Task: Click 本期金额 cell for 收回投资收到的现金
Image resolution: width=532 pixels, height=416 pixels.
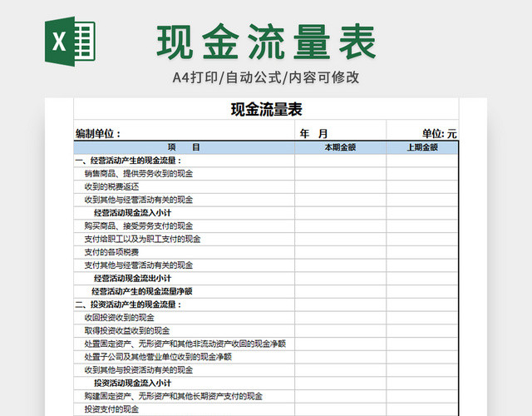Action: [340, 318]
